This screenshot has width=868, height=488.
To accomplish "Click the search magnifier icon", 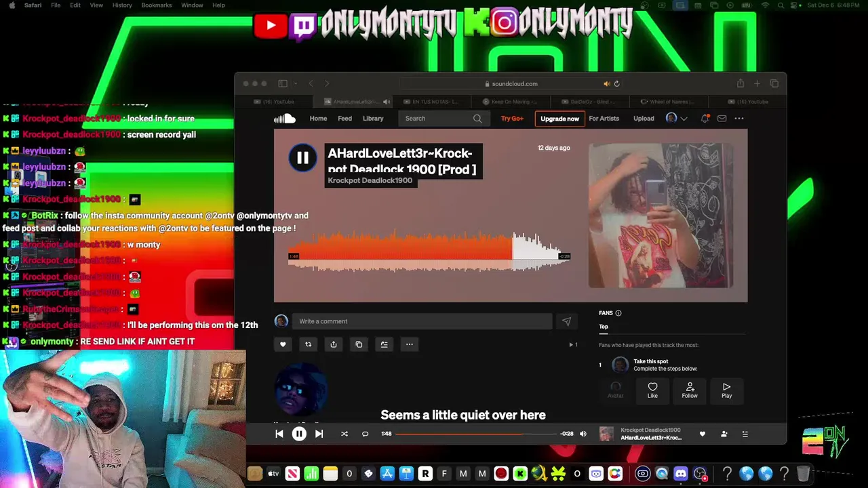I will 477,119.
